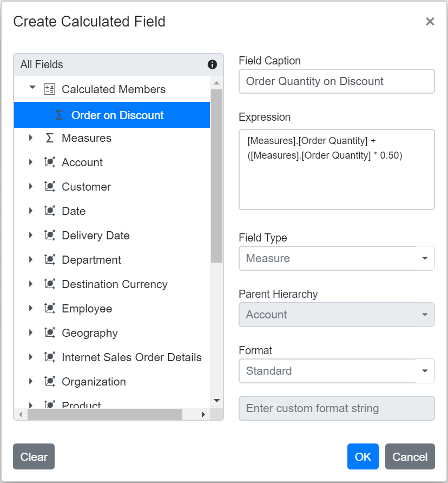Click the hierarchy icon beside Customer
Image resolution: width=448 pixels, height=483 pixels.
click(x=50, y=186)
